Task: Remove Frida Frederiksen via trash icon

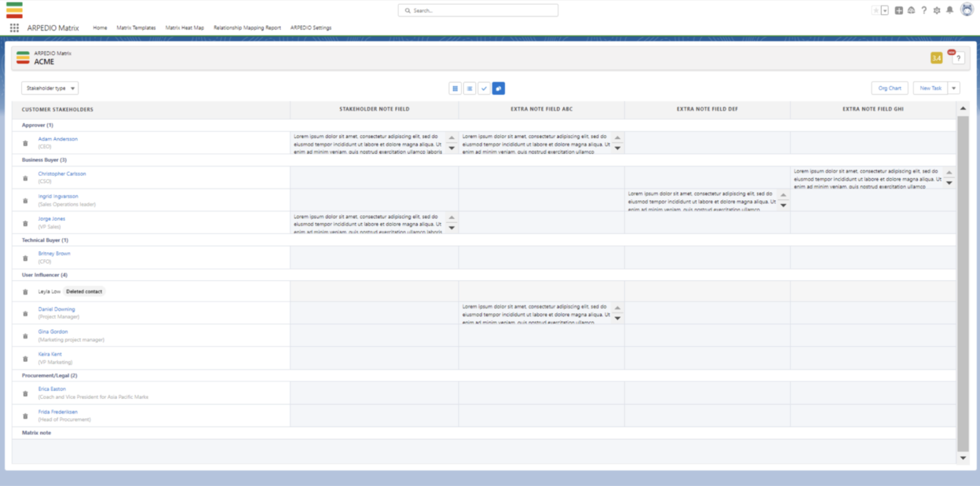Action: [25, 416]
